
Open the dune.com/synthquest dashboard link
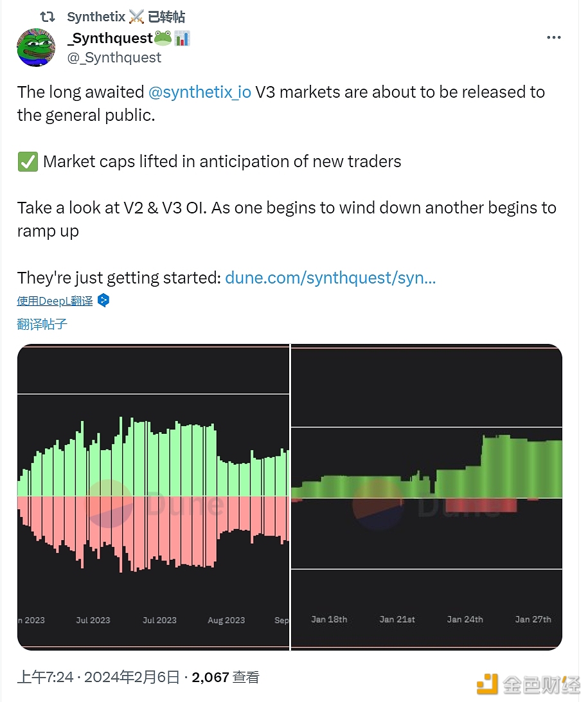click(330, 278)
